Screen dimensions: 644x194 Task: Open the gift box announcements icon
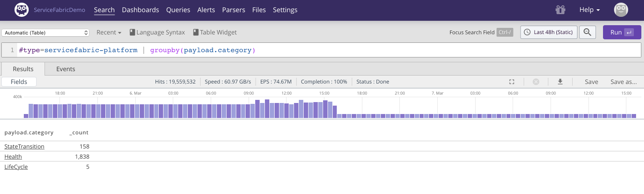coord(560,10)
